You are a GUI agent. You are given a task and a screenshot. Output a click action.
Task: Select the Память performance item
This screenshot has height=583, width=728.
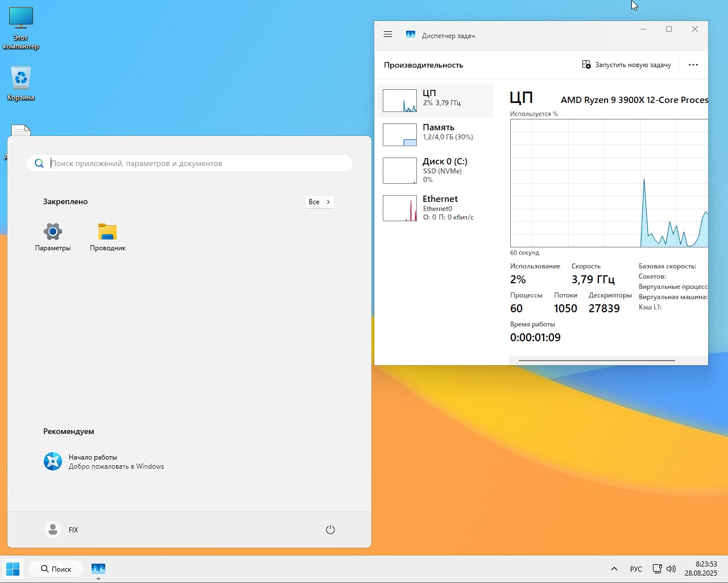(435, 135)
